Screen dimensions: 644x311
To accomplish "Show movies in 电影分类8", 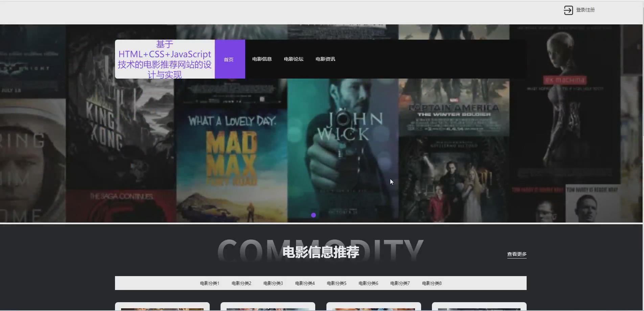I will pyautogui.click(x=432, y=283).
